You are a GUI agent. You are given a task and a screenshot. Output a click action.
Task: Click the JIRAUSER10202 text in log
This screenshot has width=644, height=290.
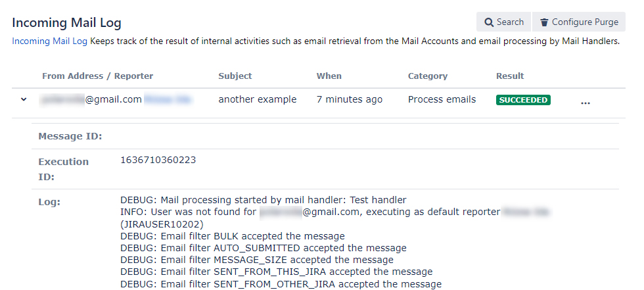pyautogui.click(x=162, y=224)
